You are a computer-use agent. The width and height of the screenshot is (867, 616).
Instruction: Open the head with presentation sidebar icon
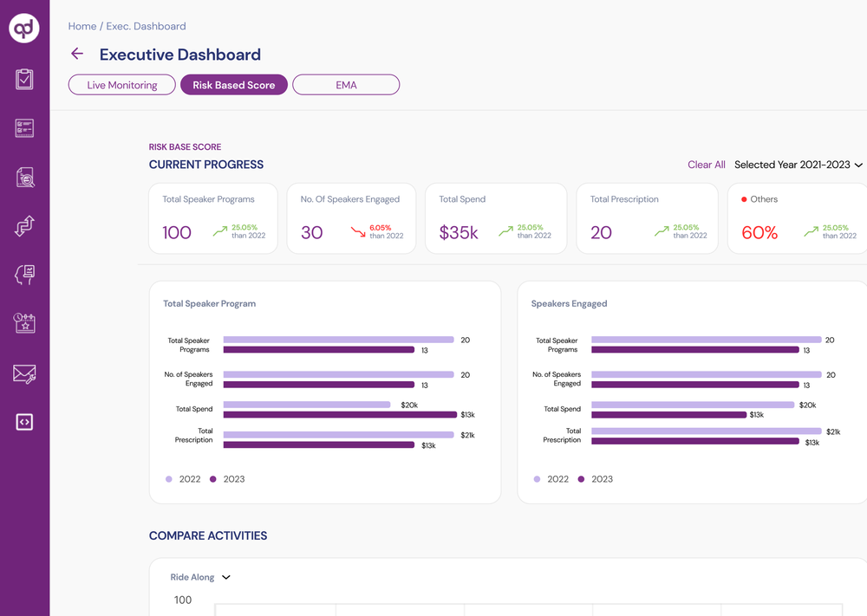click(x=25, y=275)
